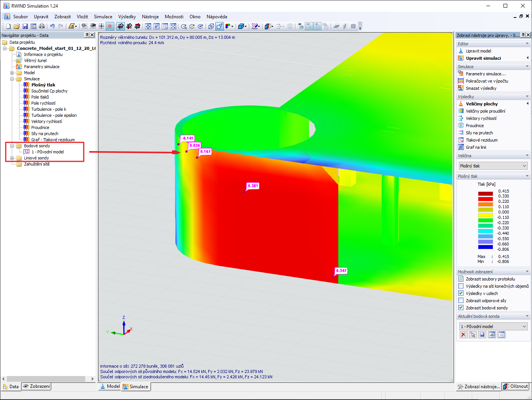Collapse the Simulace tree node
532x400 pixels.
pos(12,79)
